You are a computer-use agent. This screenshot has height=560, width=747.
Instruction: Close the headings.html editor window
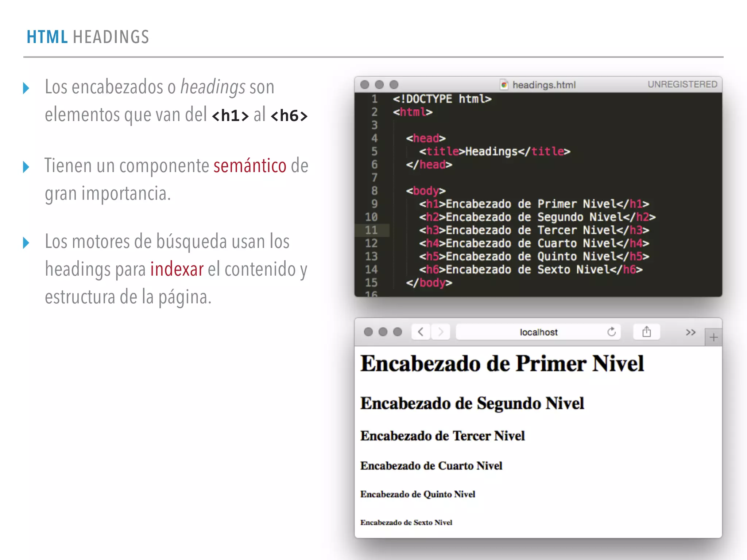[365, 85]
